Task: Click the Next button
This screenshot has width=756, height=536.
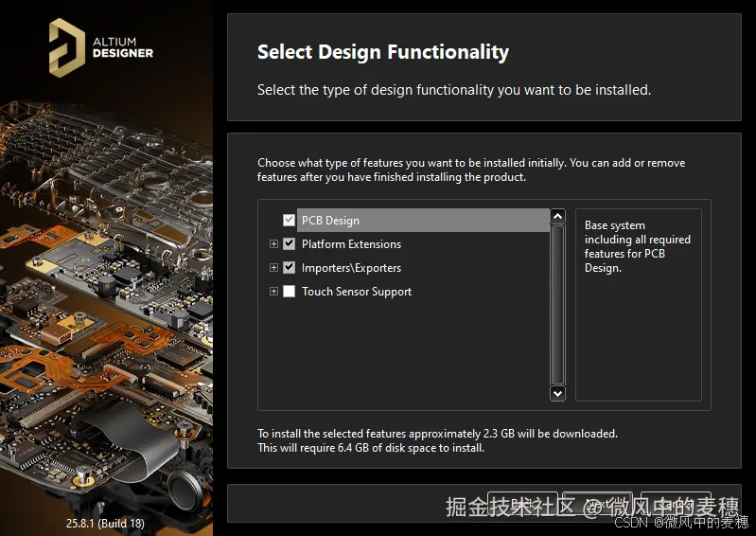Action: coord(597,505)
